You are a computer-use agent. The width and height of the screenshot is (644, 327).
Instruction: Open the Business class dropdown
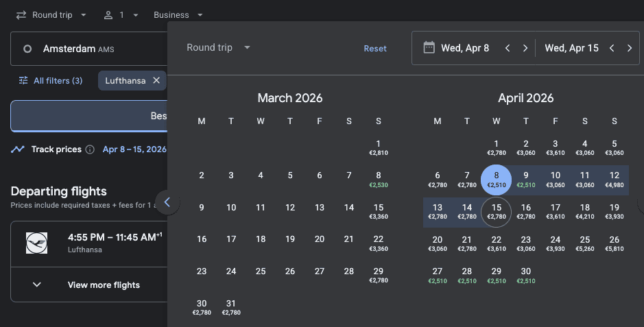pyautogui.click(x=178, y=14)
